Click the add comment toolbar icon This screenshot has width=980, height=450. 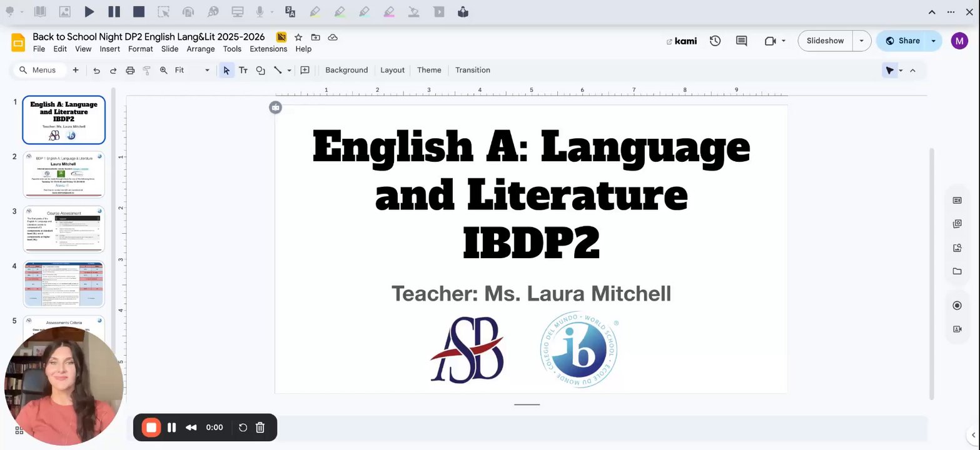click(x=305, y=71)
